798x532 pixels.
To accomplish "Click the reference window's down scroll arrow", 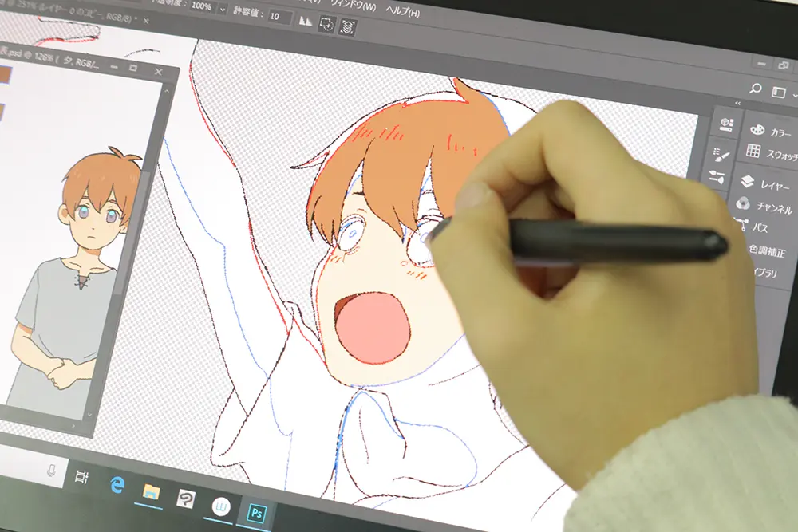I will tap(89, 415).
